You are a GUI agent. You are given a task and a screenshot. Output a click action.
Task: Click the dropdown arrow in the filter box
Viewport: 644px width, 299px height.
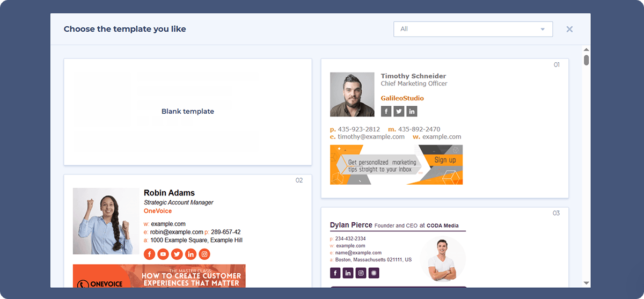pos(543,29)
